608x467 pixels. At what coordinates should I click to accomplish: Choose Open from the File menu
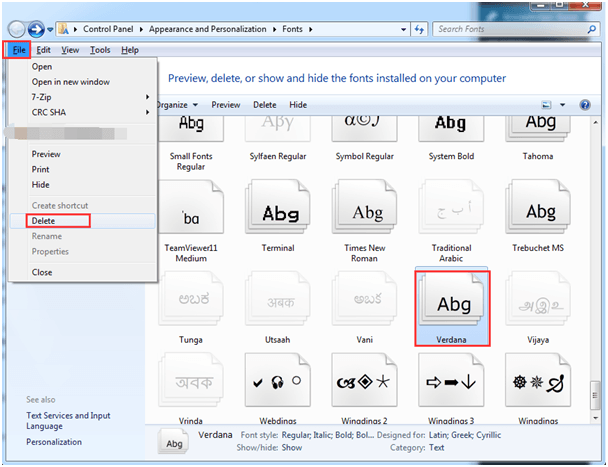(x=83, y=67)
